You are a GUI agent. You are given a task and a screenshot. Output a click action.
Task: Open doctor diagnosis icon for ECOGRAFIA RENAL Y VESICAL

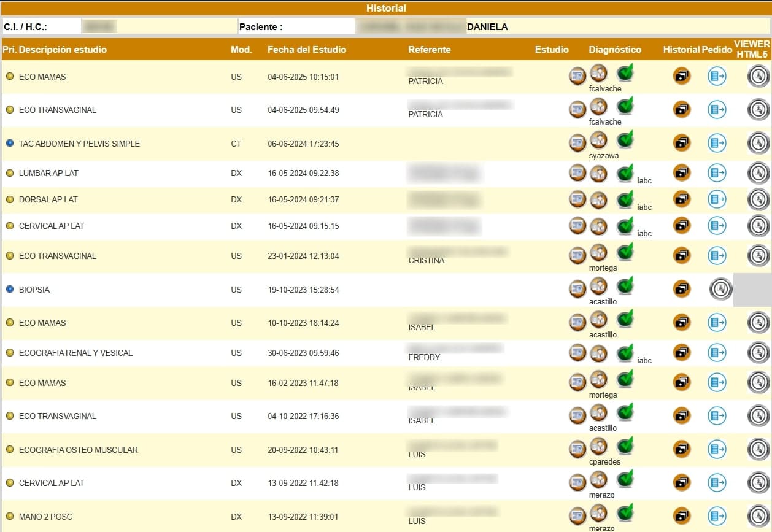point(598,352)
